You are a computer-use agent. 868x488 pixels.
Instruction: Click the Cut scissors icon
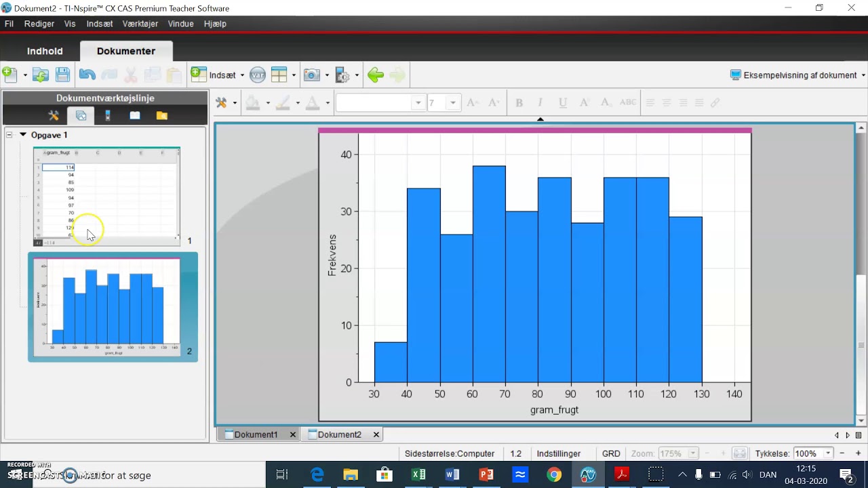(131, 75)
